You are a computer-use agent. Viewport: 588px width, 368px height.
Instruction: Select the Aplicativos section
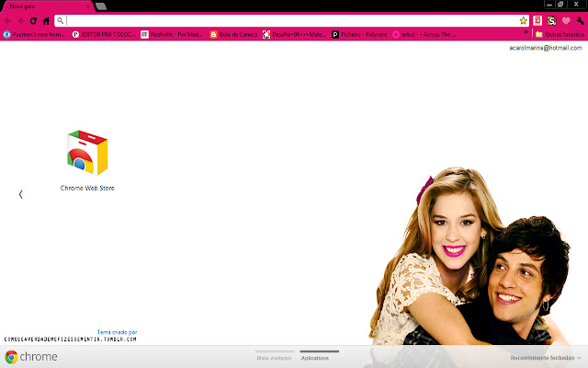click(x=314, y=357)
